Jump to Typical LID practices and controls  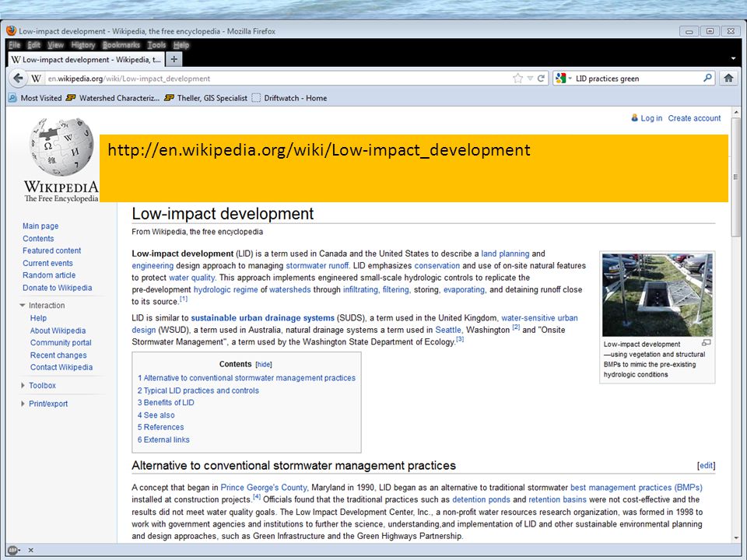click(198, 390)
